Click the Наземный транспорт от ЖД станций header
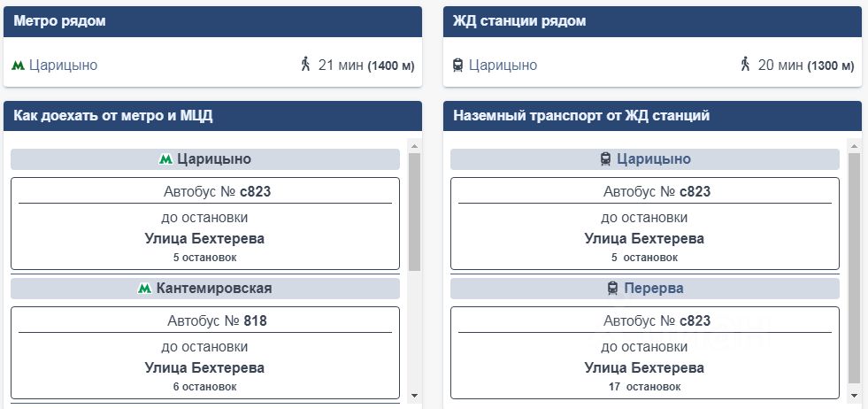 click(x=652, y=116)
